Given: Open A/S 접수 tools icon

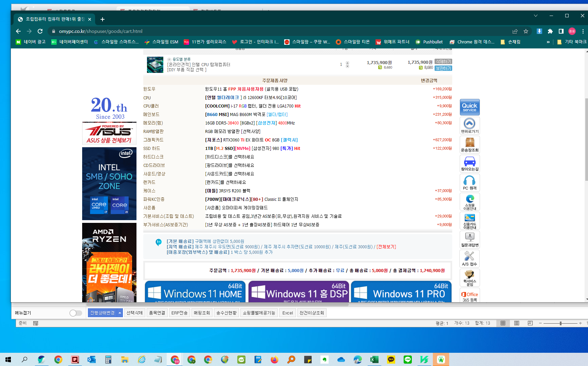Looking at the screenshot, I should (470, 258).
